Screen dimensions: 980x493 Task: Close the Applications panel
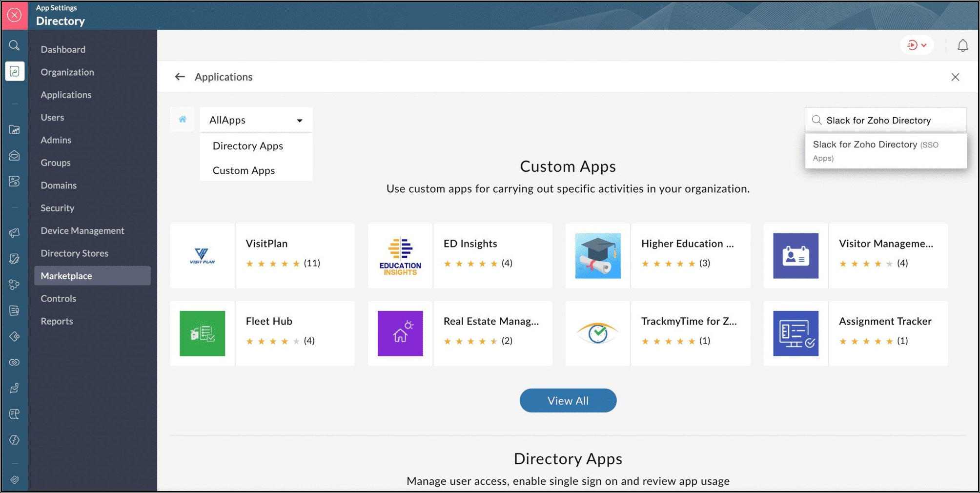coord(955,77)
